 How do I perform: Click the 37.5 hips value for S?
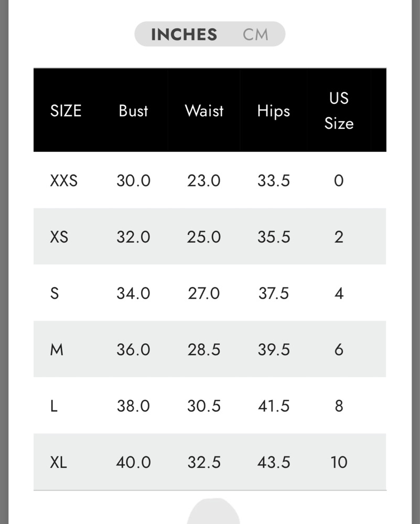274,293
